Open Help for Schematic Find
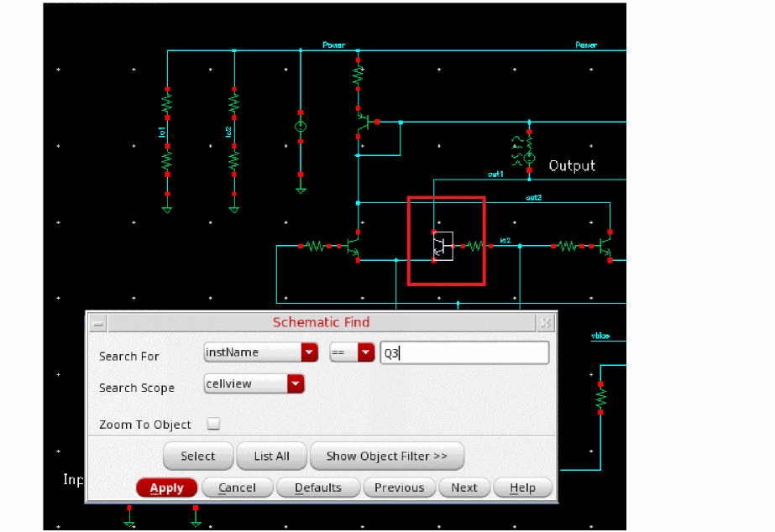The height and width of the screenshot is (532, 775). (522, 488)
